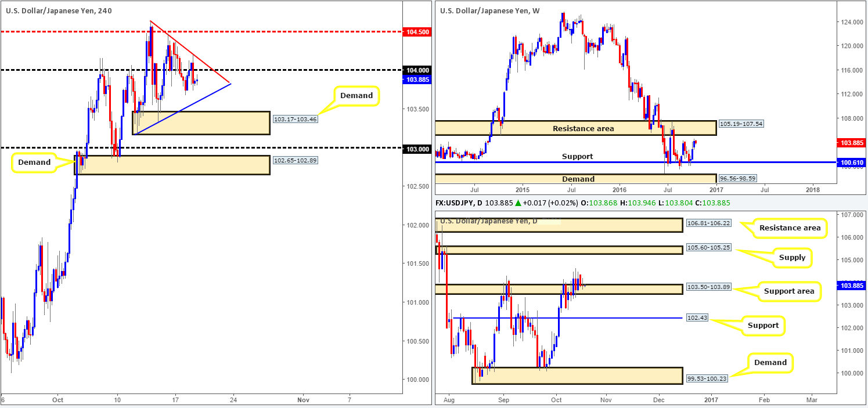Click the 102.500 axis value on the 240 chart

418,186
